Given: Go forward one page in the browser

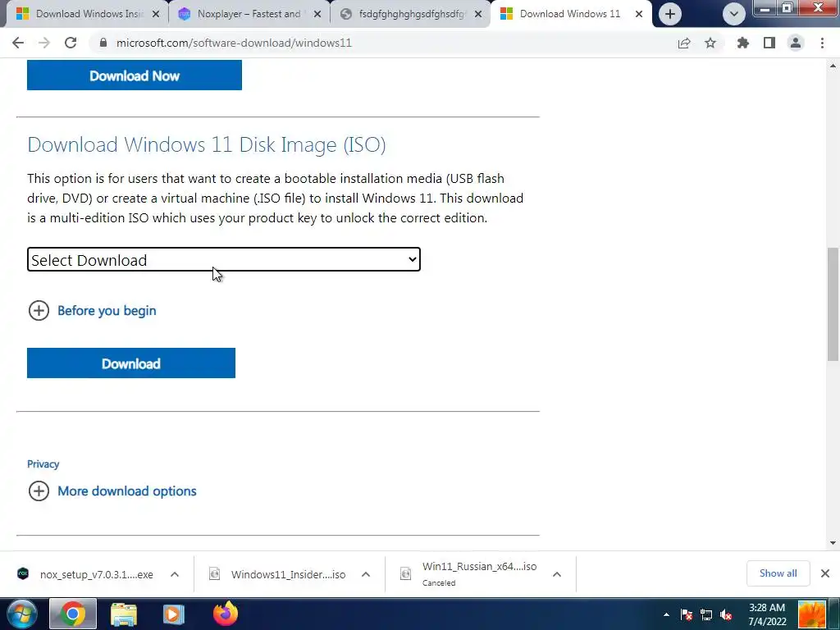Looking at the screenshot, I should (x=44, y=43).
